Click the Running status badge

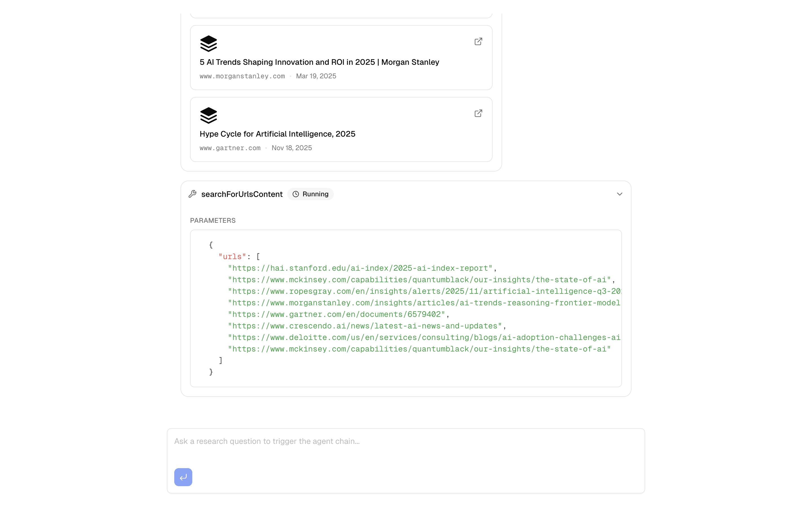click(310, 194)
